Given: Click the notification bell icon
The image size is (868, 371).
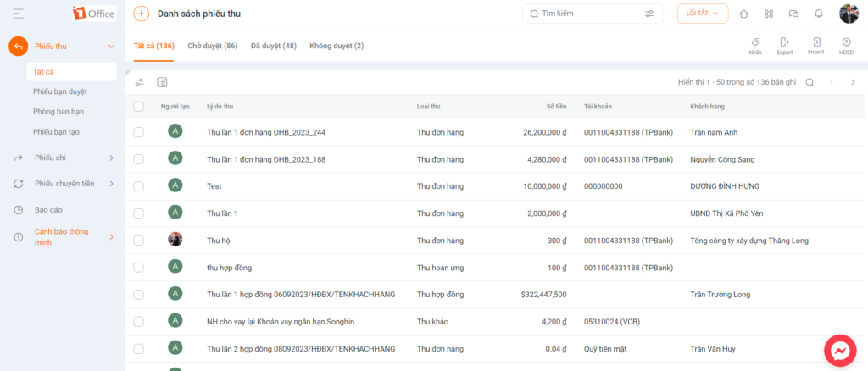Looking at the screenshot, I should pos(819,14).
